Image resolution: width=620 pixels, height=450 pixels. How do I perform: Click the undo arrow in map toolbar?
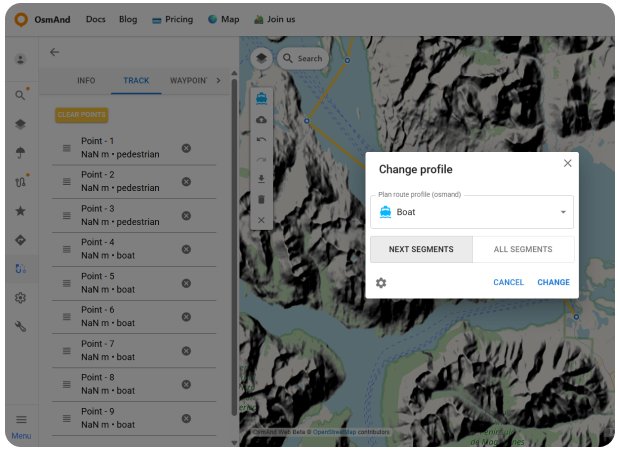[x=261, y=139]
